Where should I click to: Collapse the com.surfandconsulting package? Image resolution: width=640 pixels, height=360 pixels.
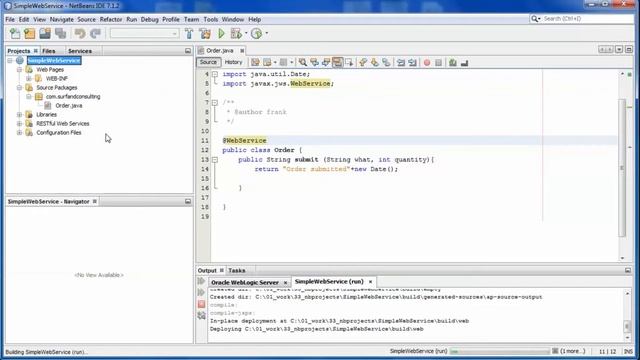click(x=29, y=97)
